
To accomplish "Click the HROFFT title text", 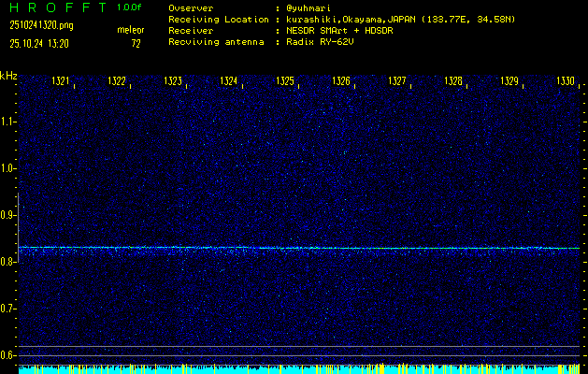I will [x=54, y=7].
